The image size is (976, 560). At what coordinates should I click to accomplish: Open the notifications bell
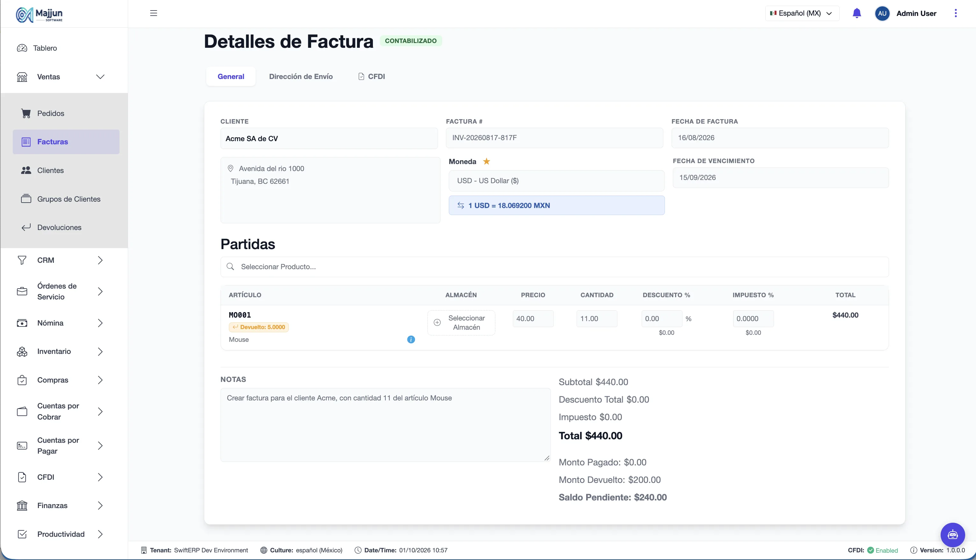click(857, 13)
